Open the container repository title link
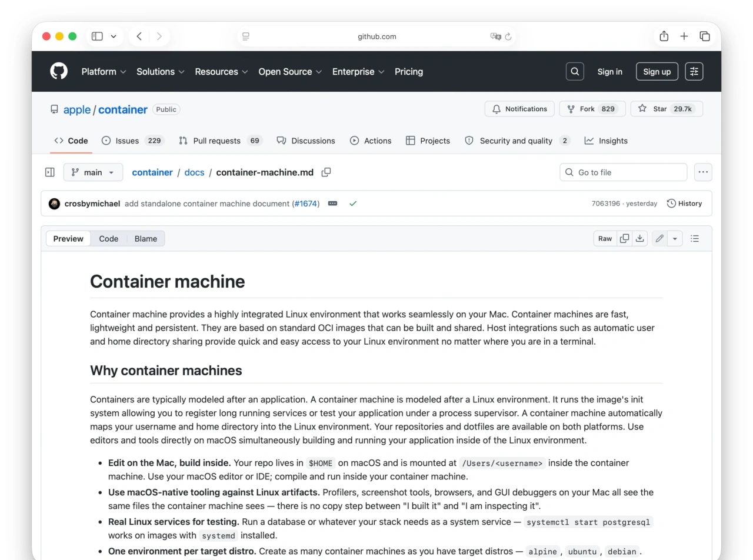 click(x=123, y=109)
